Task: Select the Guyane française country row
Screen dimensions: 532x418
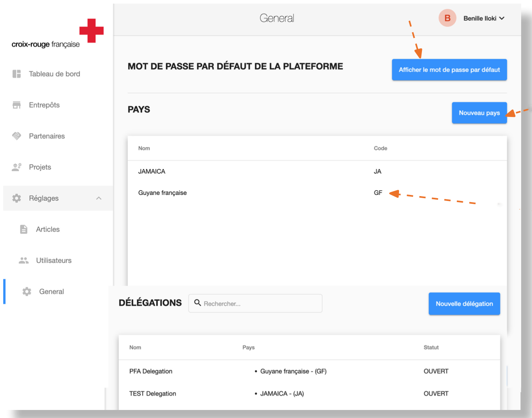Action: pos(162,193)
